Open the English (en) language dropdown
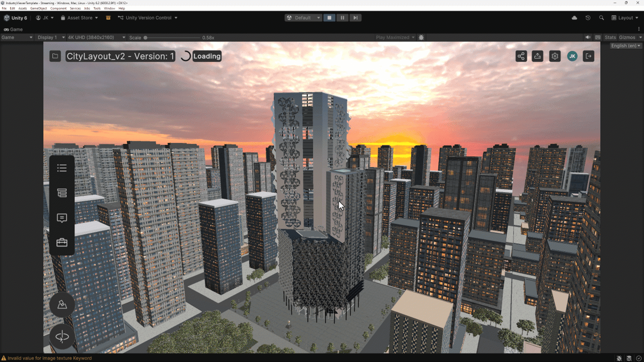644x362 pixels. [x=626, y=46]
